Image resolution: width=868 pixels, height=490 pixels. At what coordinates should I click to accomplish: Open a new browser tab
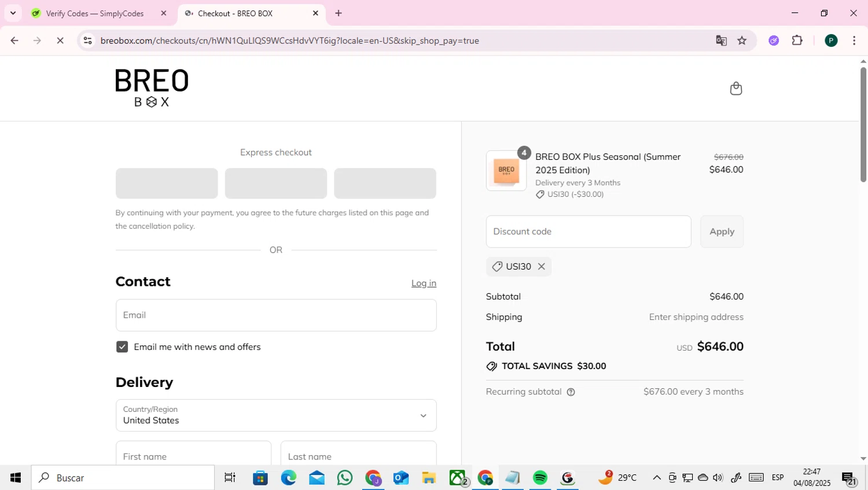(339, 13)
